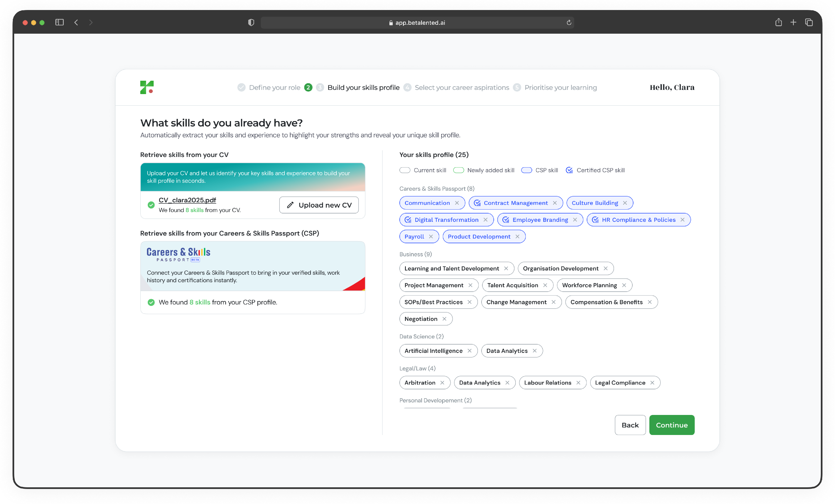Delete the Payroll skill chip
Image resolution: width=835 pixels, height=504 pixels.
coord(431,236)
